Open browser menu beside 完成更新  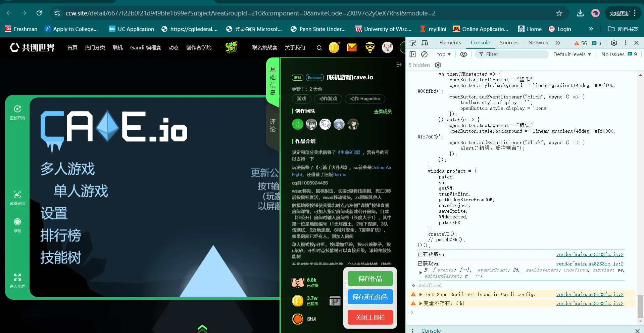point(635,13)
